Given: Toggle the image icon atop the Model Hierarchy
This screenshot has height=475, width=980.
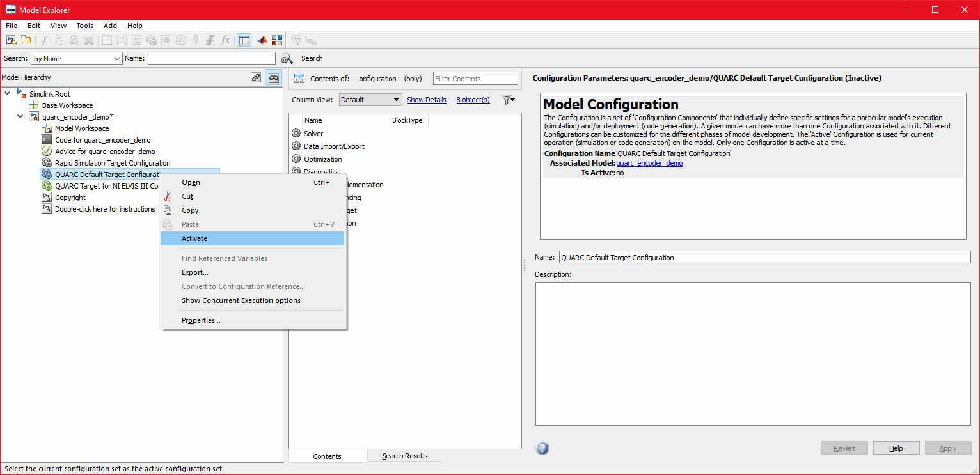Looking at the screenshot, I should [x=274, y=77].
